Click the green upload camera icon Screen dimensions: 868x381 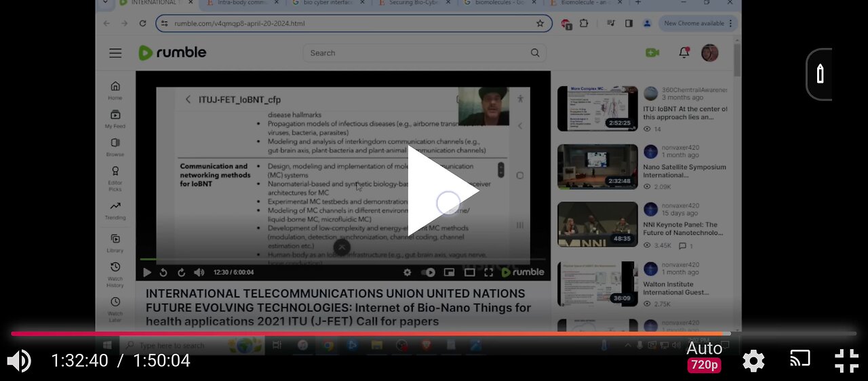point(652,52)
